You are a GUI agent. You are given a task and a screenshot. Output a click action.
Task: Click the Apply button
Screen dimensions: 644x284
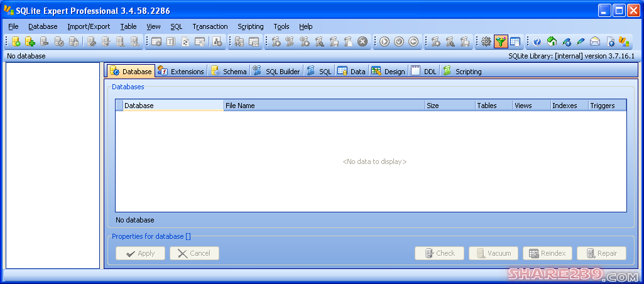(x=141, y=253)
